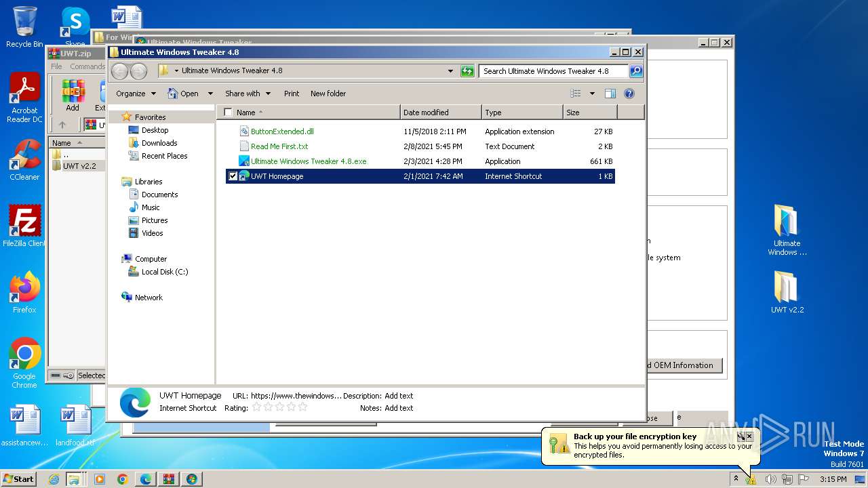Click the Explorer address bar path
Viewport: 868px width, 488px height.
232,70
